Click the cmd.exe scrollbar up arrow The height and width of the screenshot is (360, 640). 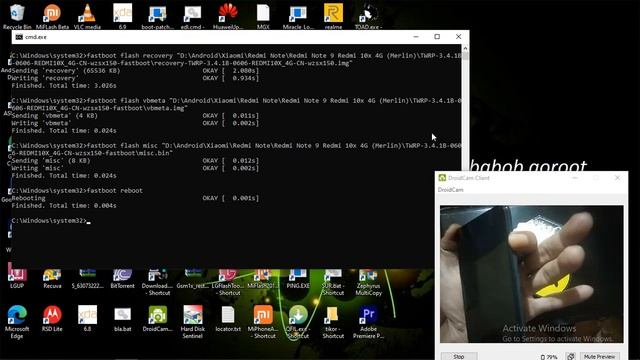click(465, 49)
